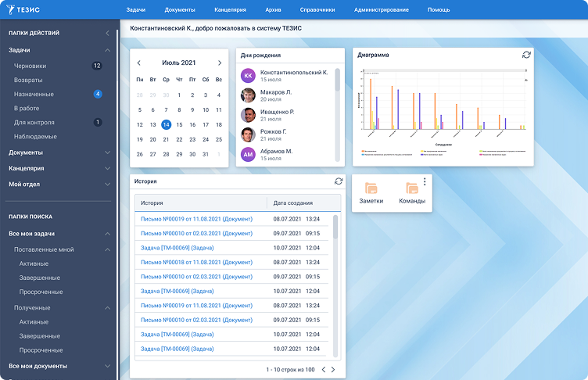Click Макаров Л. profile photo
The height and width of the screenshot is (380, 588).
click(x=248, y=95)
